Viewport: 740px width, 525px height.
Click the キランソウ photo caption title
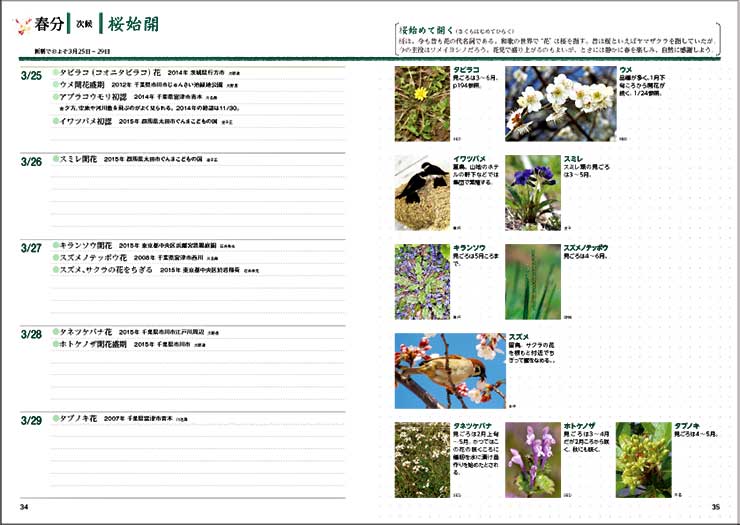pyautogui.click(x=470, y=248)
